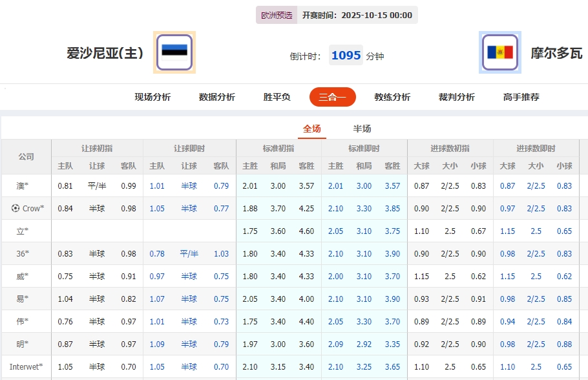This screenshot has width=588, height=380.
Task: Click 澳* live standard home win odds 2.01
Action: (x=337, y=186)
